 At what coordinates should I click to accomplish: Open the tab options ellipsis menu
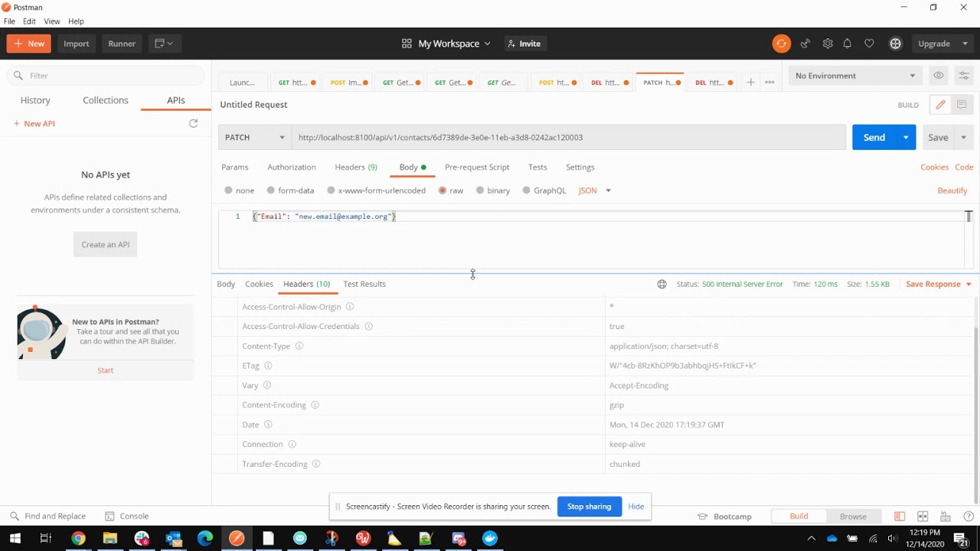tap(769, 82)
